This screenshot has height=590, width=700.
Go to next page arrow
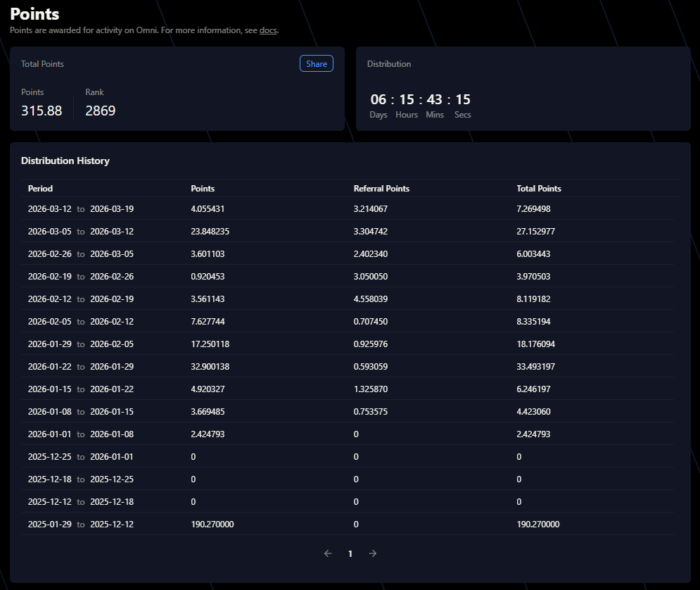pos(373,553)
